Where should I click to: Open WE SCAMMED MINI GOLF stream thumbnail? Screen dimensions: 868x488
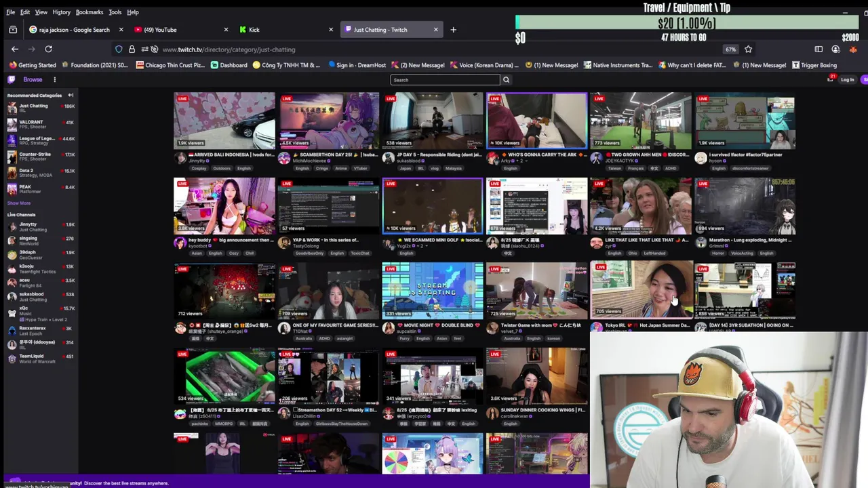[433, 206]
